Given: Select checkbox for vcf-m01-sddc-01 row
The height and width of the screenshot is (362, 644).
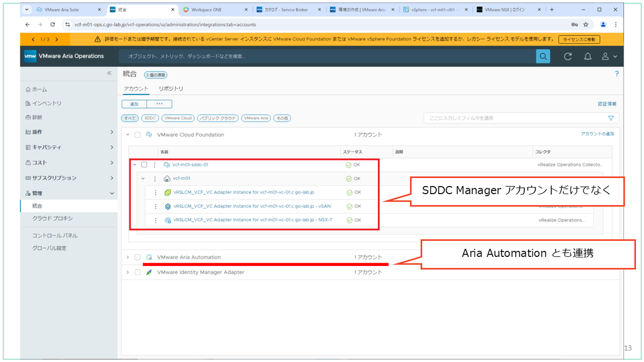Looking at the screenshot, I should click(x=144, y=165).
